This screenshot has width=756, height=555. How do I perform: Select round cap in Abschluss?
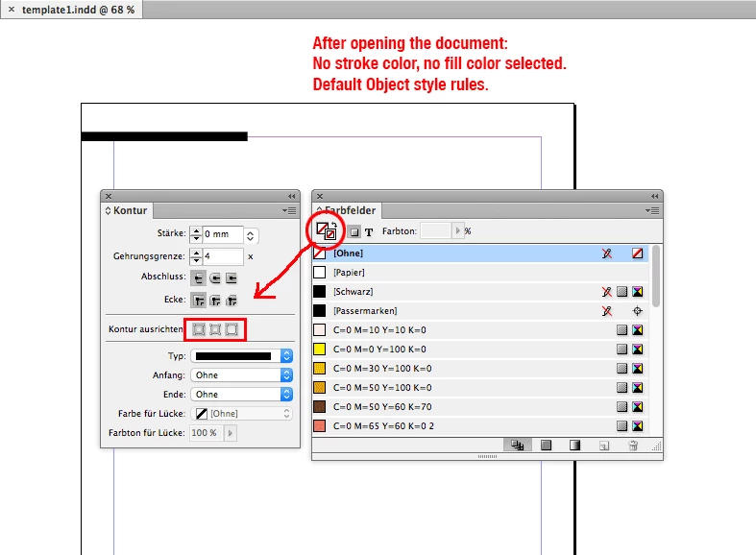click(x=215, y=278)
